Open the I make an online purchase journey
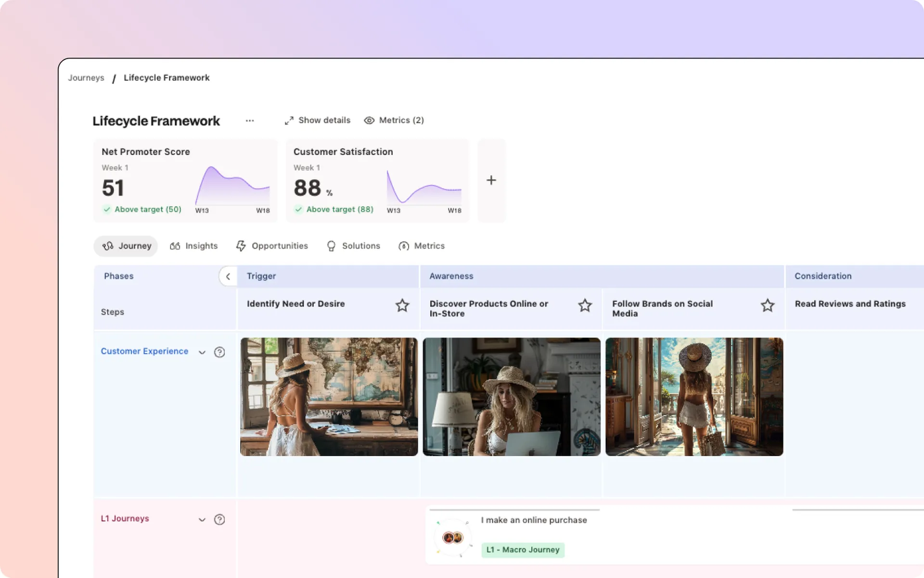Image resolution: width=924 pixels, height=578 pixels. click(534, 520)
